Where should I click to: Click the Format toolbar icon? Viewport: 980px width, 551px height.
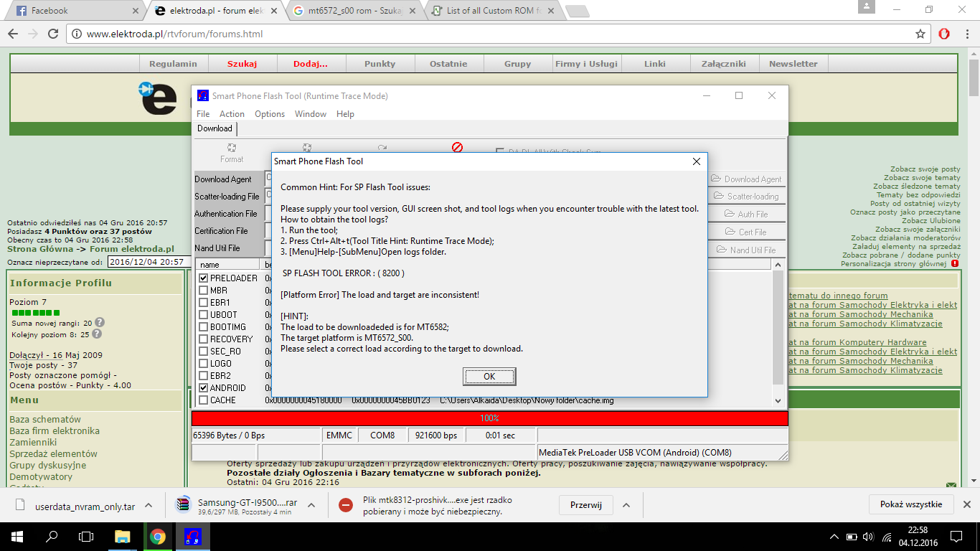(x=232, y=153)
